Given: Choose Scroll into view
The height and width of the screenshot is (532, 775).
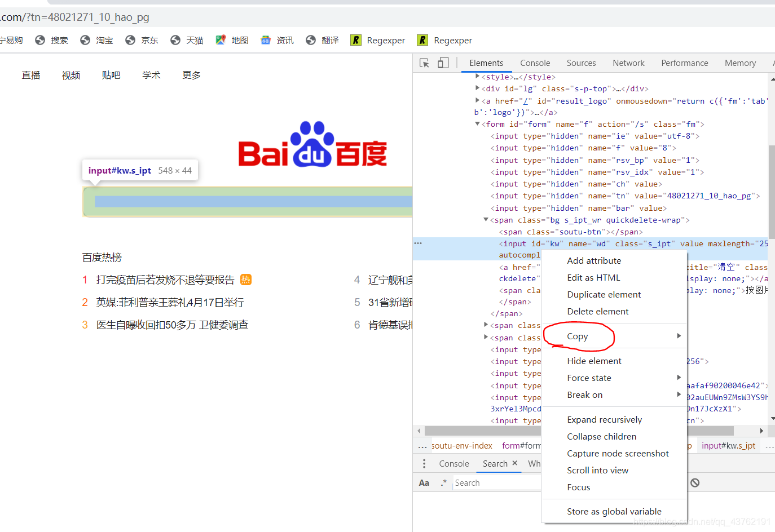Looking at the screenshot, I should [x=614, y=470].
